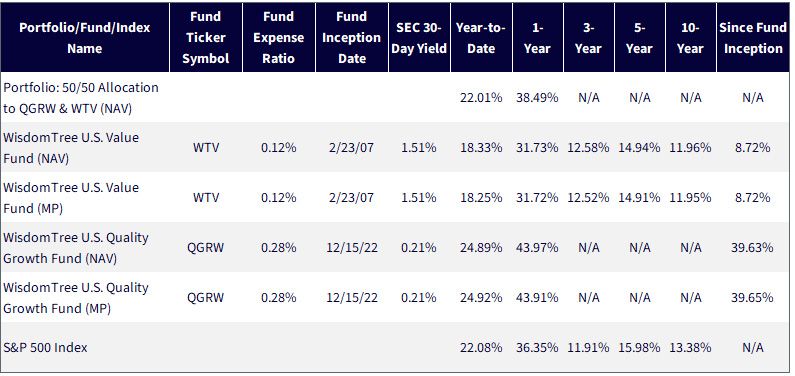Click WTV ticker in the NAV row
Screen dimensions: 795x376
[x=205, y=147]
